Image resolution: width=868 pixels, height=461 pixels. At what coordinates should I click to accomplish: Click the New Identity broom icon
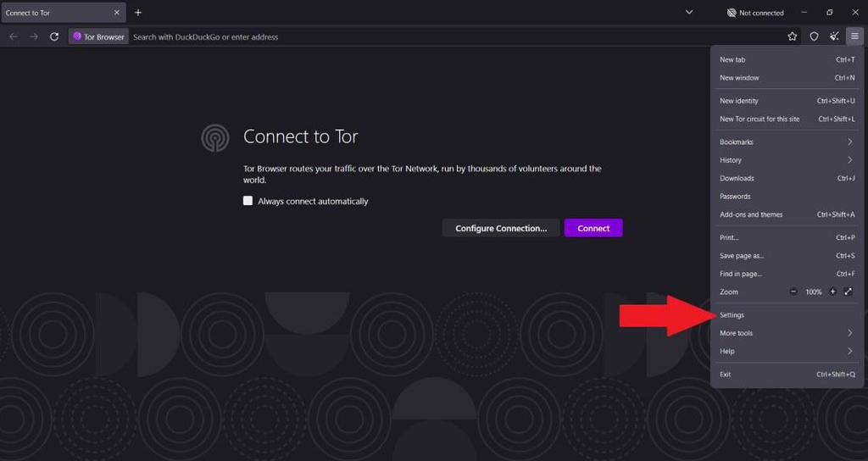tap(834, 36)
